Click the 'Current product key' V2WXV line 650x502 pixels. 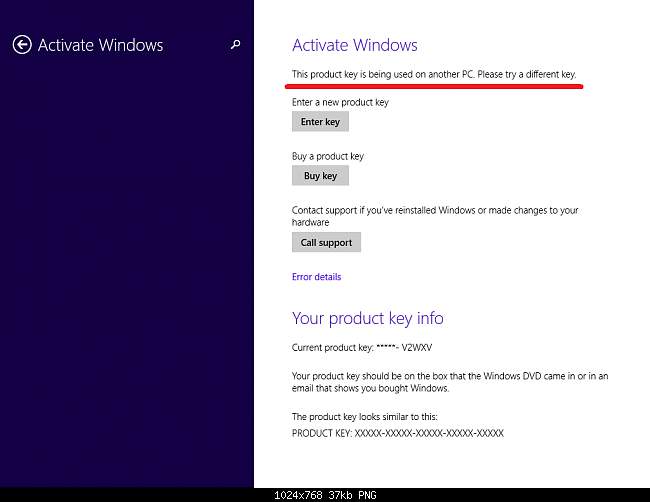[x=361, y=347]
